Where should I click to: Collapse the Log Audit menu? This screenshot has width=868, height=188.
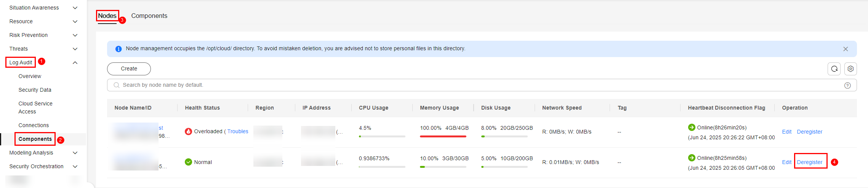tap(75, 62)
